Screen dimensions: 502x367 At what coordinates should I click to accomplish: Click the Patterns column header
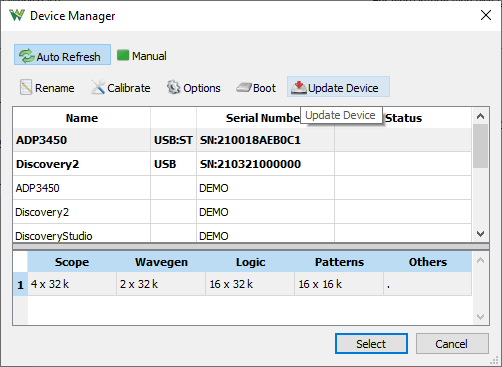coord(339,262)
